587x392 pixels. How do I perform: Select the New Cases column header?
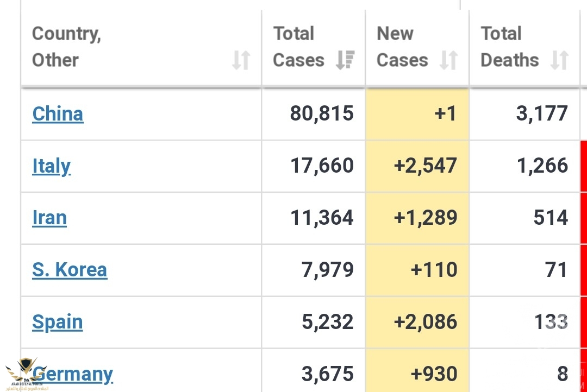tap(402, 47)
